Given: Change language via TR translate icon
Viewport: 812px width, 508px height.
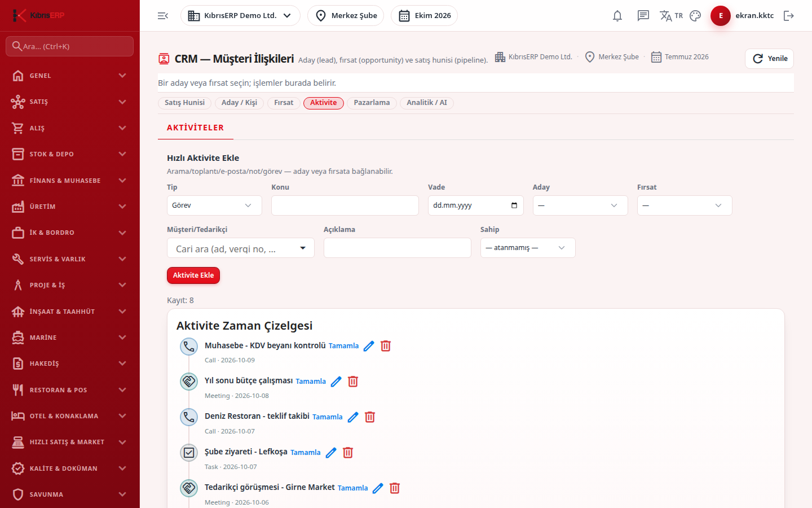Looking at the screenshot, I should tap(671, 16).
